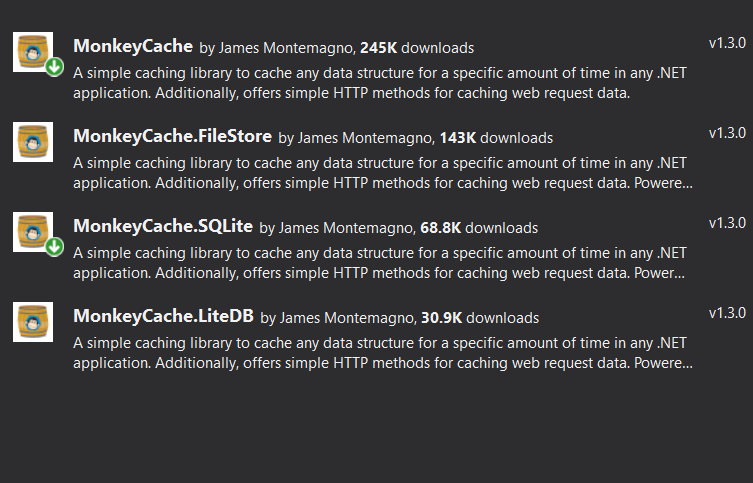This screenshot has height=483, width=753.
Task: Click the MonkeyCache.FileStore barrel icon
Action: [x=33, y=142]
